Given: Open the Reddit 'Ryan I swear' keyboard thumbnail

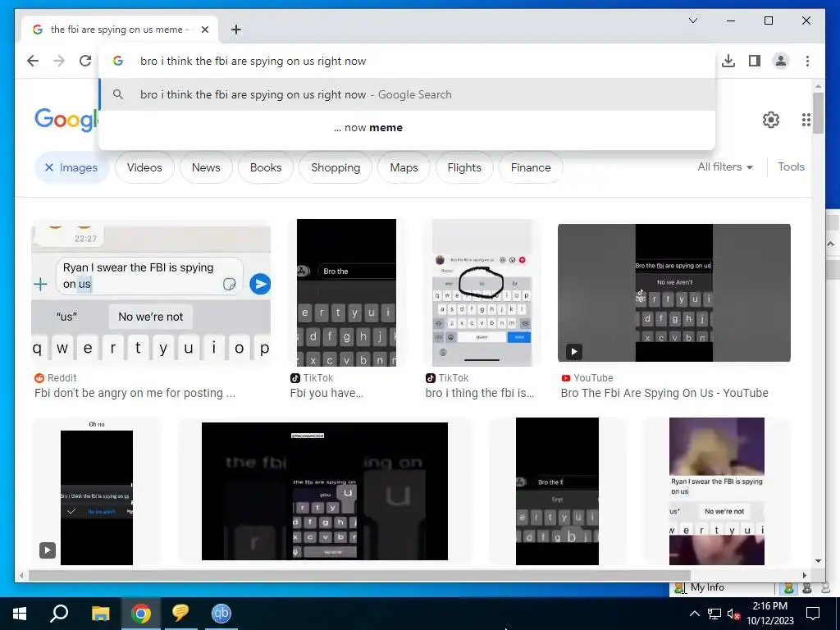Looking at the screenshot, I should point(151,293).
